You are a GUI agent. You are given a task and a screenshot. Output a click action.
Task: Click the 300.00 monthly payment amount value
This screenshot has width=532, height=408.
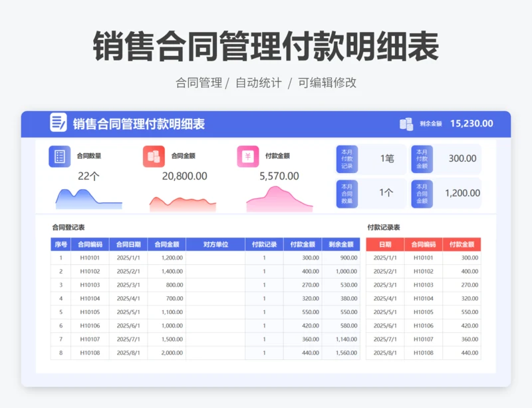(x=462, y=158)
